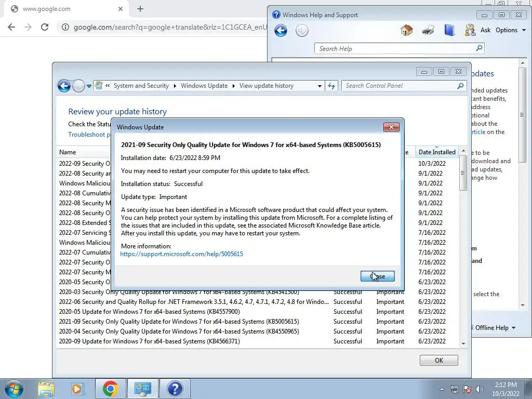The height and width of the screenshot is (399, 532).
Task: Click the Ask people icon in Help window
Action: [x=470, y=30]
